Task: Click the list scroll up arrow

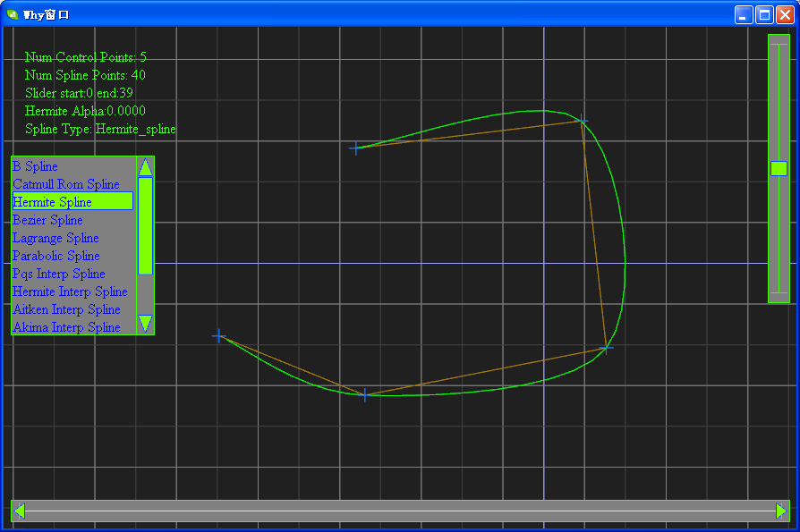Action: (x=145, y=167)
